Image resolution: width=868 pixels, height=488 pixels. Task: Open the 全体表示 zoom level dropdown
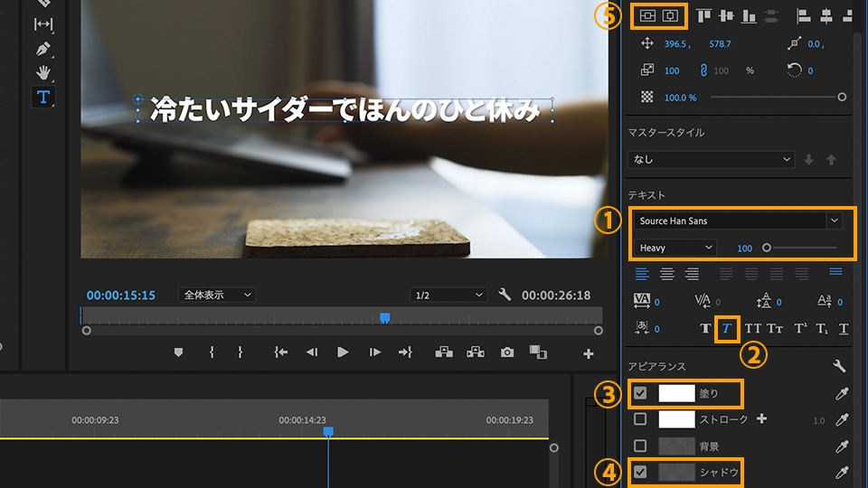tap(217, 295)
